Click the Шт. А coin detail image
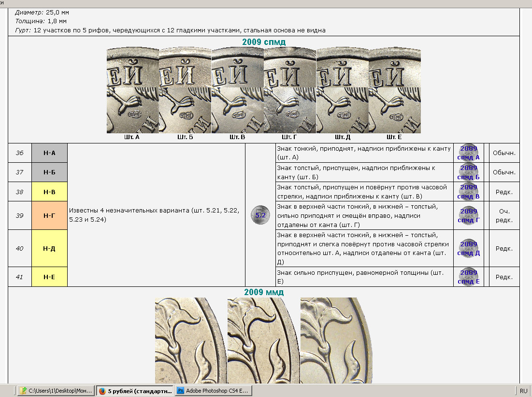 pos(132,90)
